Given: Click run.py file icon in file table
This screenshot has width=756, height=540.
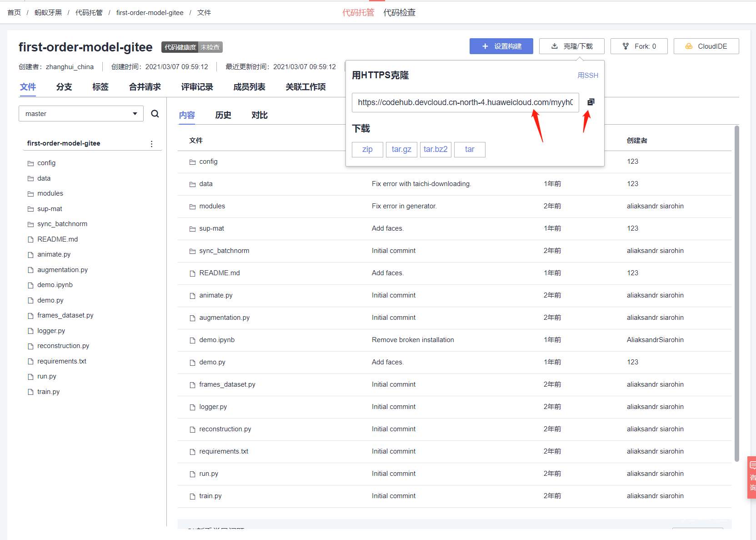Looking at the screenshot, I should [192, 474].
